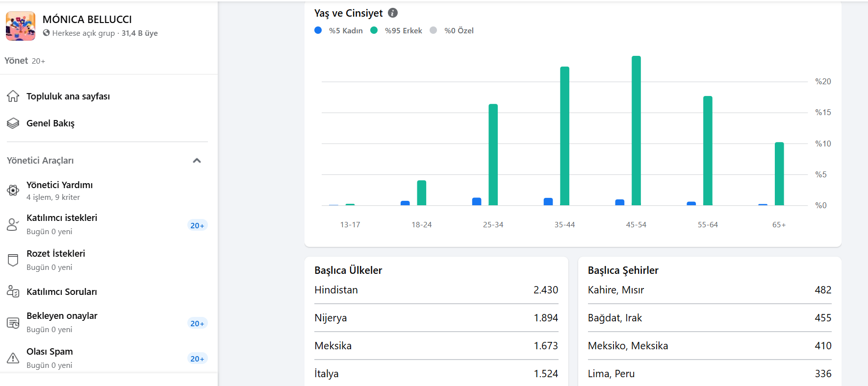The height and width of the screenshot is (386, 868).
Task: Click the Rozet İstekleri badge icon
Action: [13, 260]
